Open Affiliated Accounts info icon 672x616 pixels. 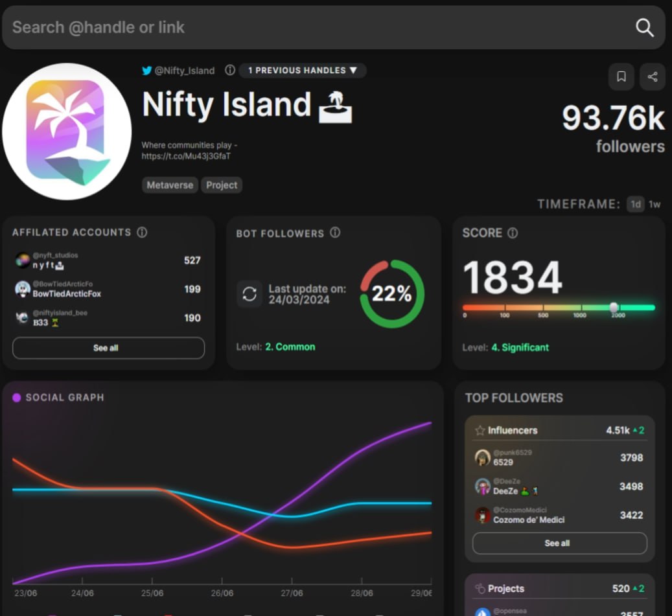(142, 232)
